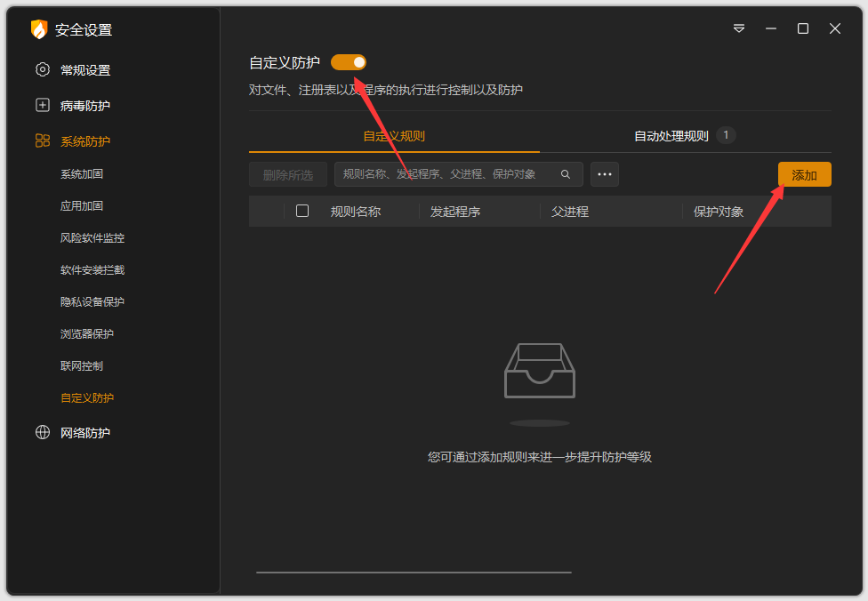This screenshot has height=601, width=868.
Task: Click the 常规设置 gear icon in sidebar
Action: coord(43,69)
